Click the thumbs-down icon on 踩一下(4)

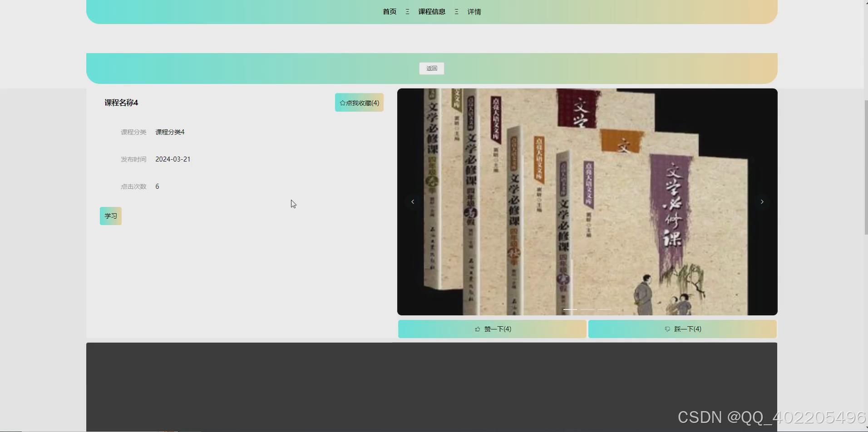(666, 329)
